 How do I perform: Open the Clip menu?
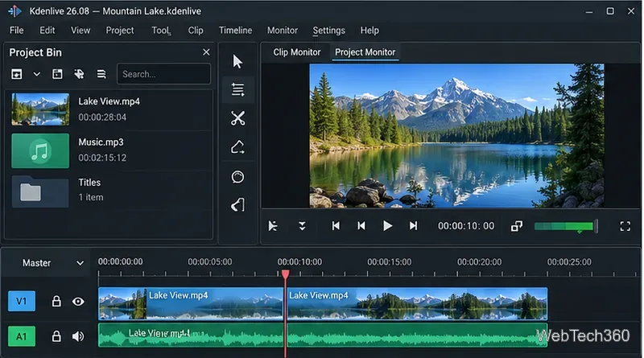pyautogui.click(x=196, y=31)
